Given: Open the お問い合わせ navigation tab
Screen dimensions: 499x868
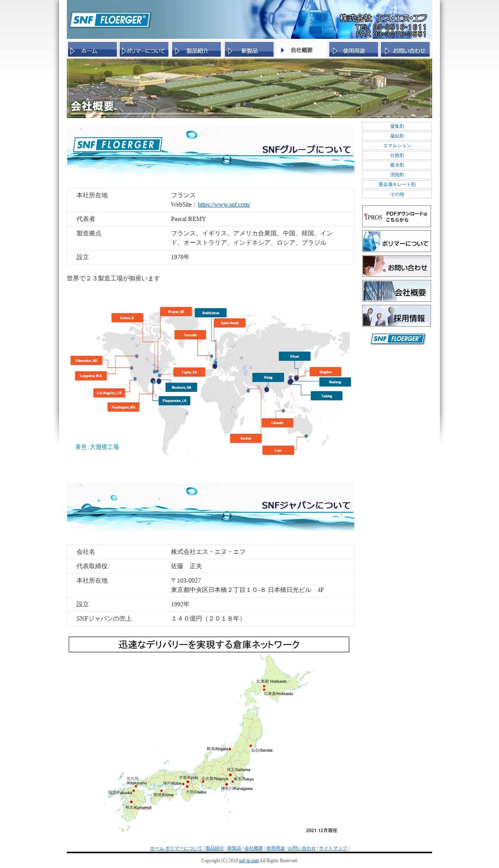Looking at the screenshot, I should pos(405,50).
